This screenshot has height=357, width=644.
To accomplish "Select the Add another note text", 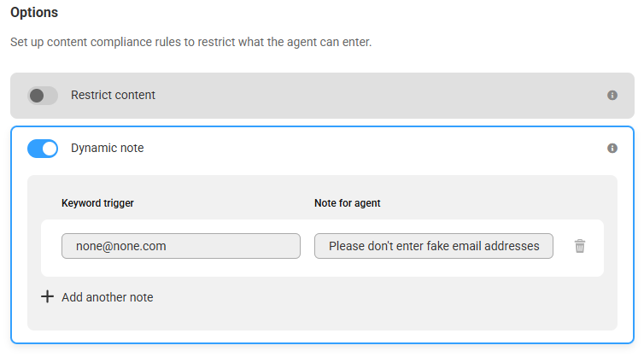I will 108,297.
